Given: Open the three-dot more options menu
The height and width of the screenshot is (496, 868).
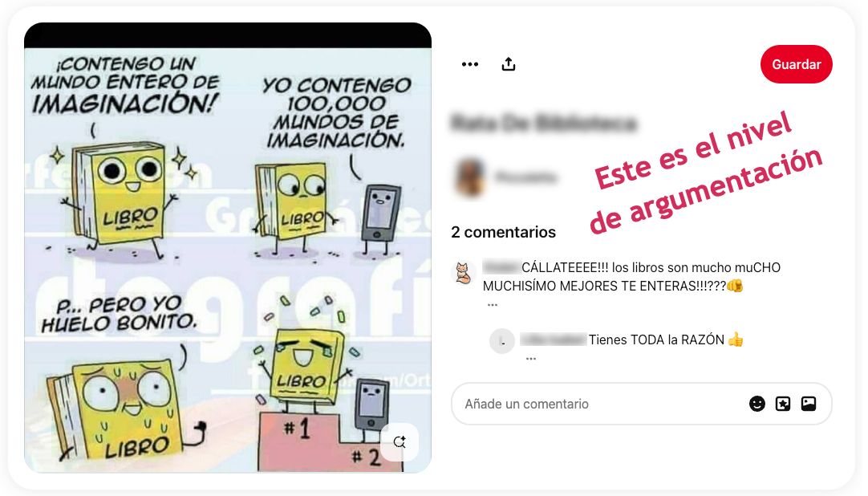Looking at the screenshot, I should (x=470, y=64).
